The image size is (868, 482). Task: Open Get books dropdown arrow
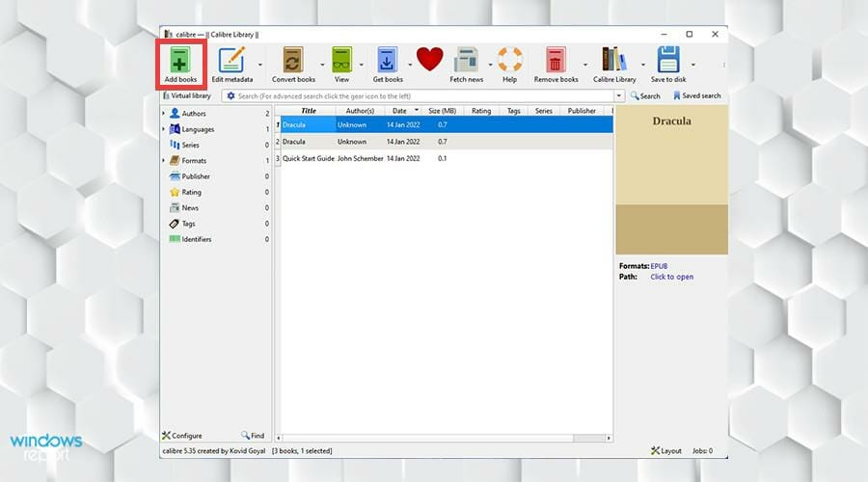coord(410,65)
